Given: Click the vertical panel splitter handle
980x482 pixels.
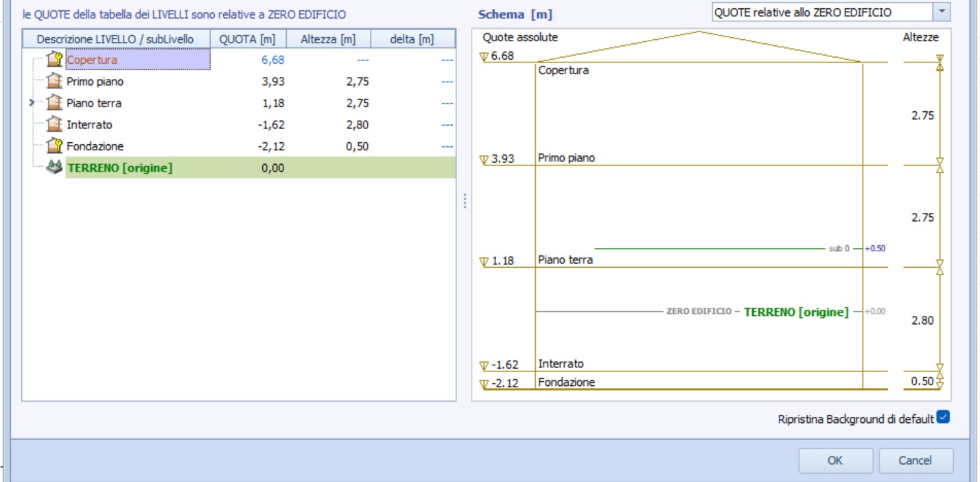Looking at the screenshot, I should (465, 201).
